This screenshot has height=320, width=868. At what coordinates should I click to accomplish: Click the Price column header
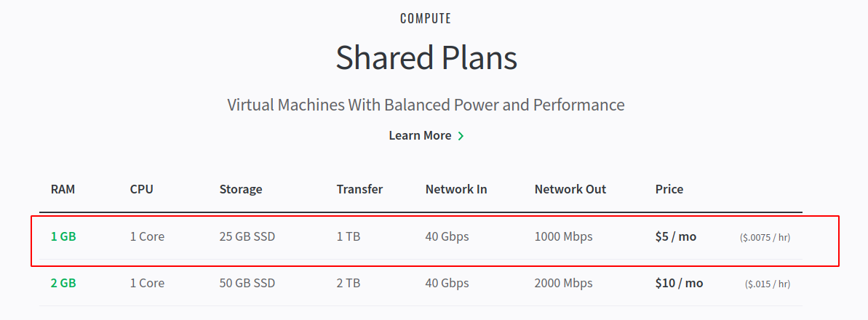pos(669,189)
